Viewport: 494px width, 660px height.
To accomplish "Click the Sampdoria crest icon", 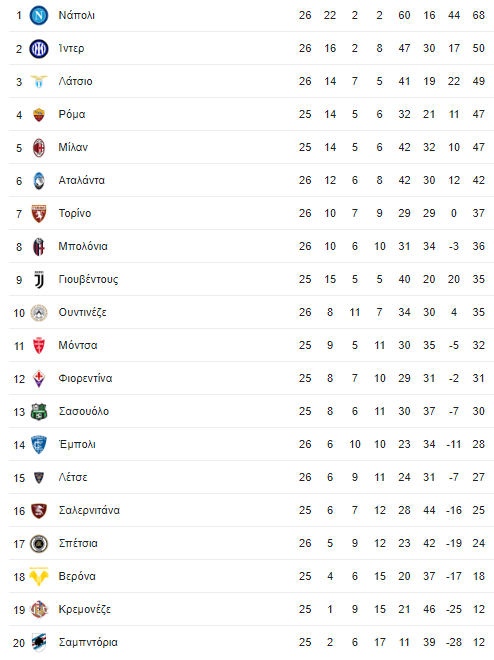I will click(x=39, y=642).
